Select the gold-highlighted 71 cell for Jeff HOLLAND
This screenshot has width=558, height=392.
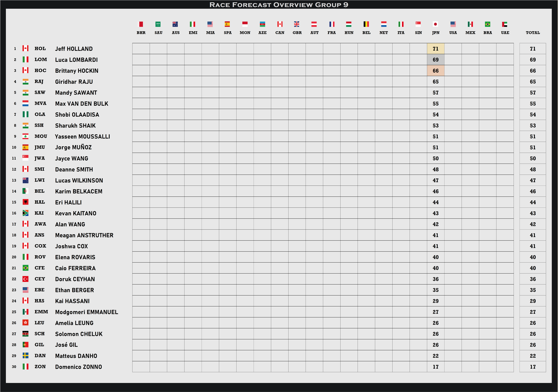click(436, 49)
